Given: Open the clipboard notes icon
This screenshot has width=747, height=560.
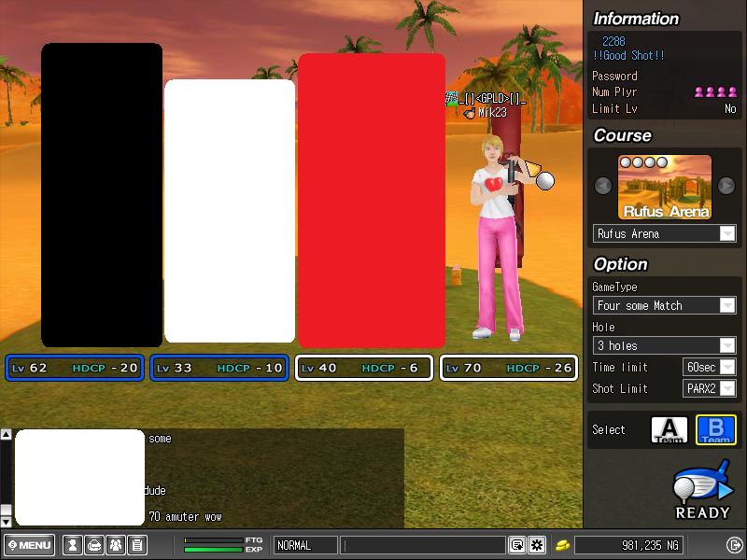Looking at the screenshot, I should pyautogui.click(x=136, y=545).
